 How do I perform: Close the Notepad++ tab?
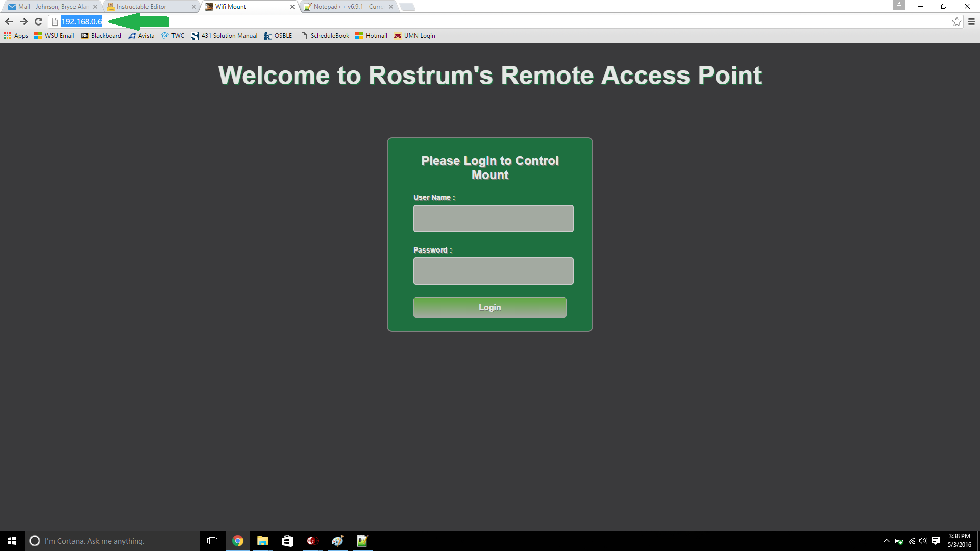tap(391, 7)
